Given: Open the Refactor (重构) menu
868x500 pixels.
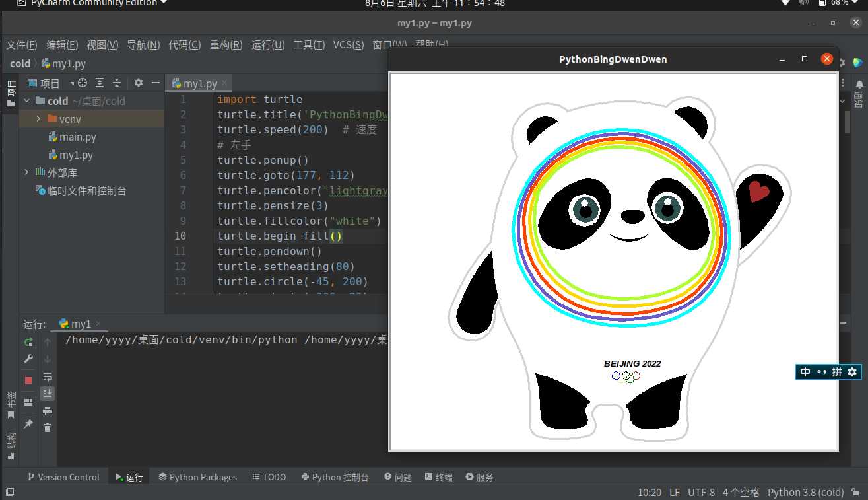Looking at the screenshot, I should [226, 45].
